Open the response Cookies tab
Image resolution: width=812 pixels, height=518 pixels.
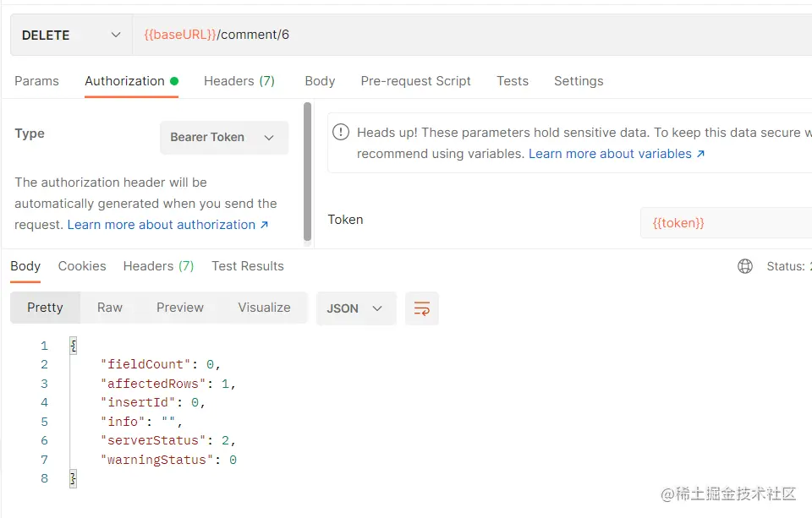point(82,266)
